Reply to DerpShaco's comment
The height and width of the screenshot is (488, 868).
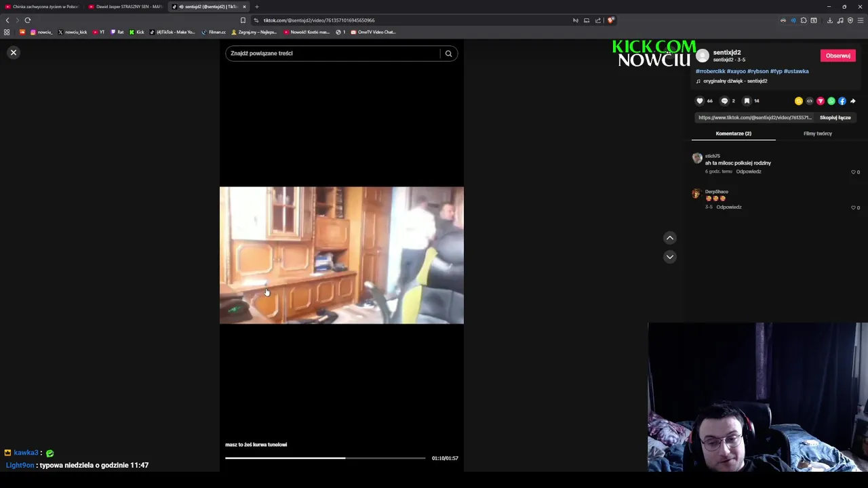(x=729, y=207)
